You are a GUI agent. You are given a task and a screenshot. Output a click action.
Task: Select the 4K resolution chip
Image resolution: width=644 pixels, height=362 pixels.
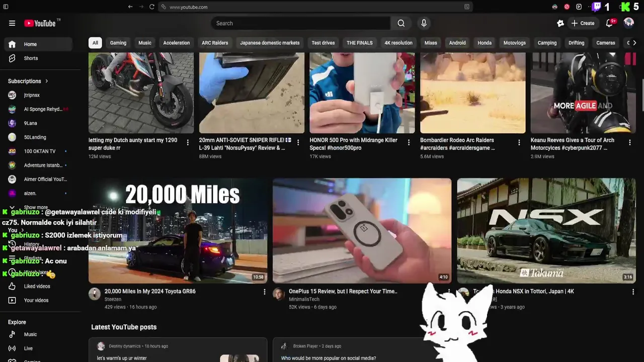398,43
